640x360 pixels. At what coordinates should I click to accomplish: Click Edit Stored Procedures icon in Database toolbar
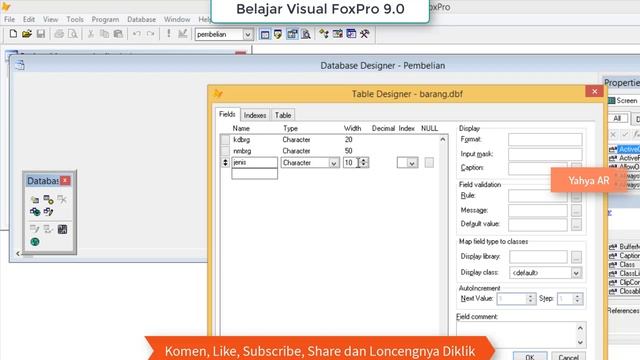62,229
